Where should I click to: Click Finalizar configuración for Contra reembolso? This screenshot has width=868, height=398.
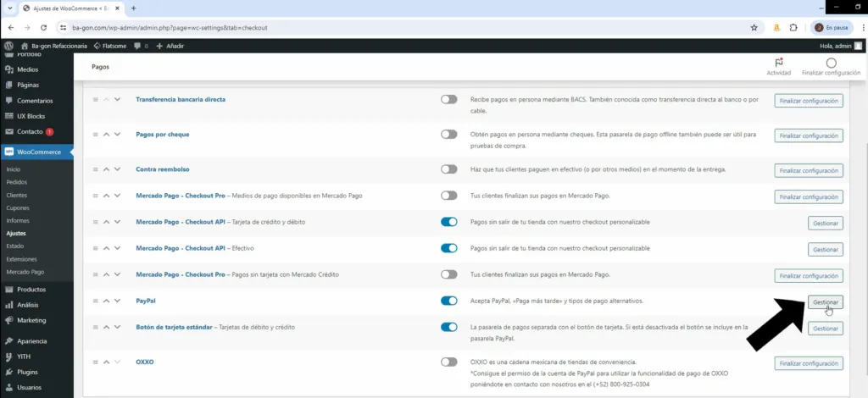(809, 171)
